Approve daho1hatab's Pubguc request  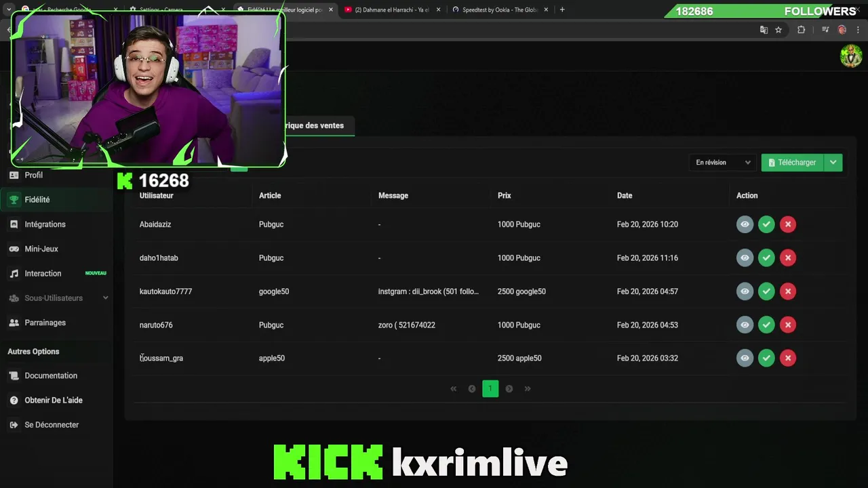(766, 258)
